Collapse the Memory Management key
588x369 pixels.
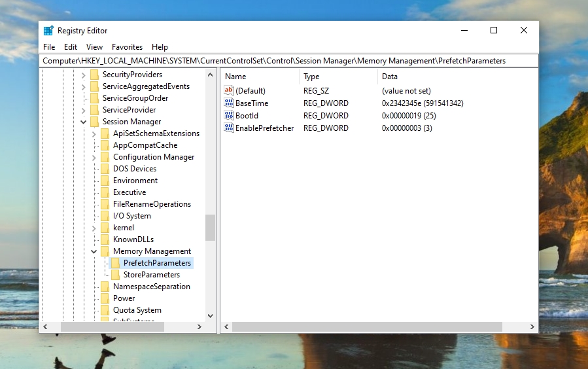pos(94,252)
